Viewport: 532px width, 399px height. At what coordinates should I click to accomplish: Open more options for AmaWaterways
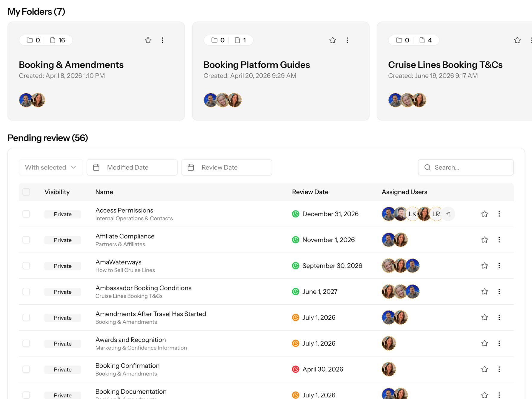[499, 266]
